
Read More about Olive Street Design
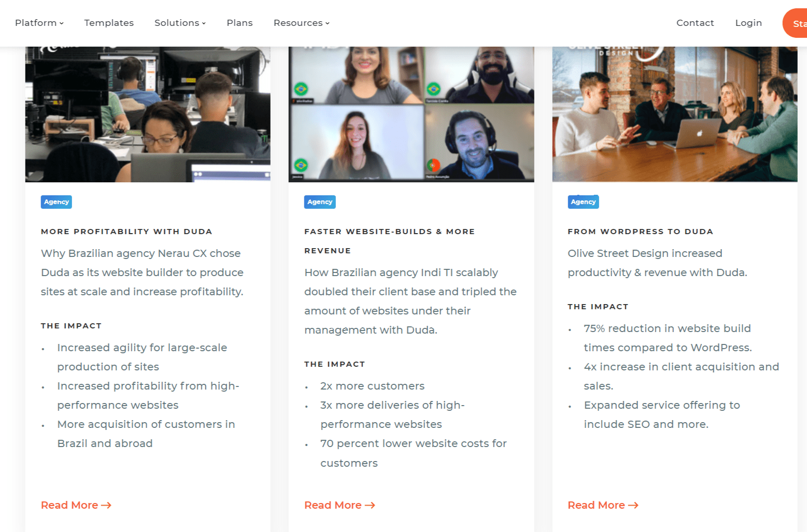(x=603, y=505)
